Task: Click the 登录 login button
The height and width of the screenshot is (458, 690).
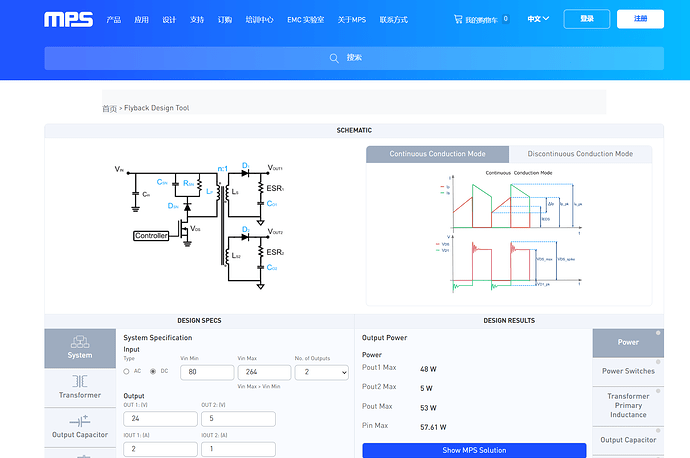Action: (x=587, y=19)
